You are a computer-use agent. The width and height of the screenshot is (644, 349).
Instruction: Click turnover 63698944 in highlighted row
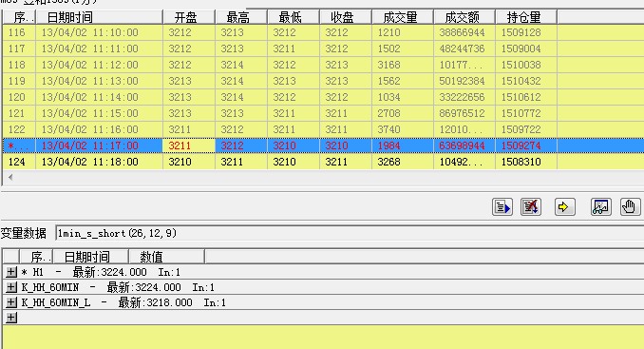[462, 145]
